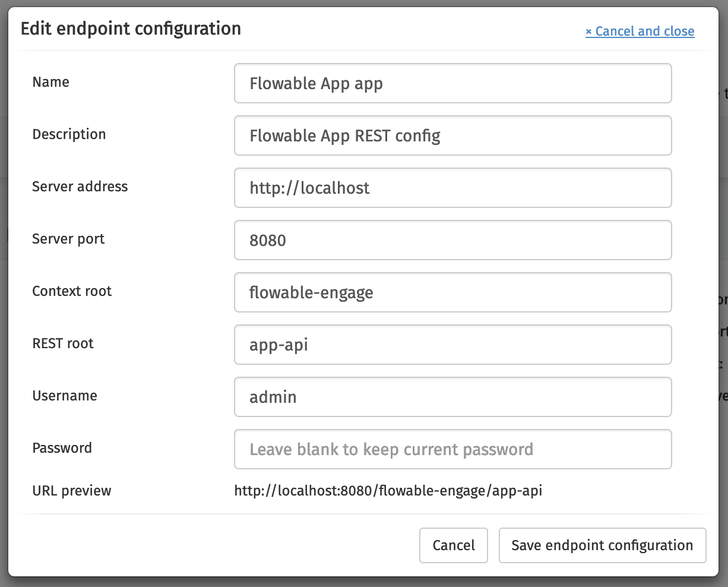Click into the Server port field
Screen dimensions: 728x587
[452, 240]
